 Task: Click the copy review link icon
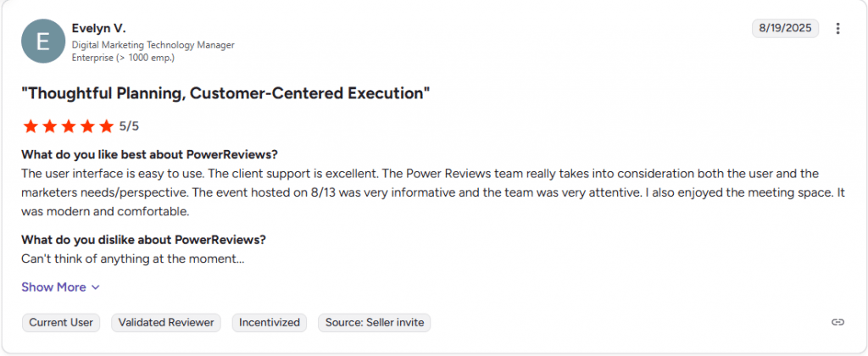pos(837,322)
